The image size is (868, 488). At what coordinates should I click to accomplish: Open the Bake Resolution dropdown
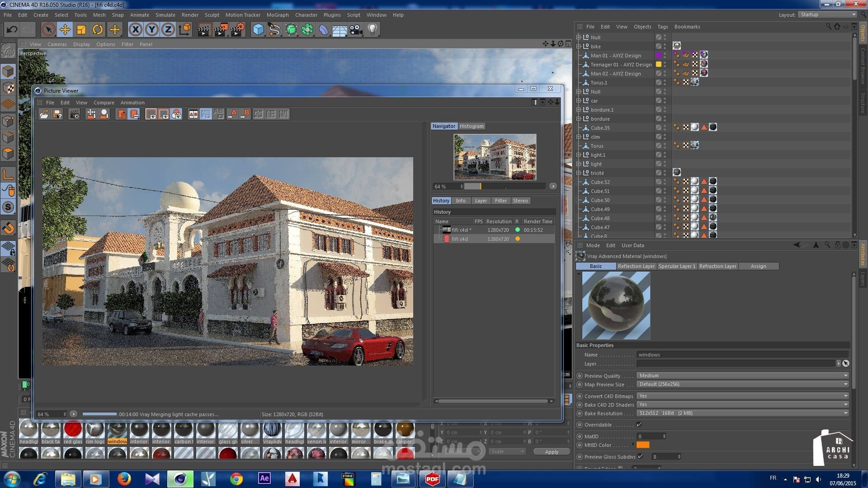(742, 413)
